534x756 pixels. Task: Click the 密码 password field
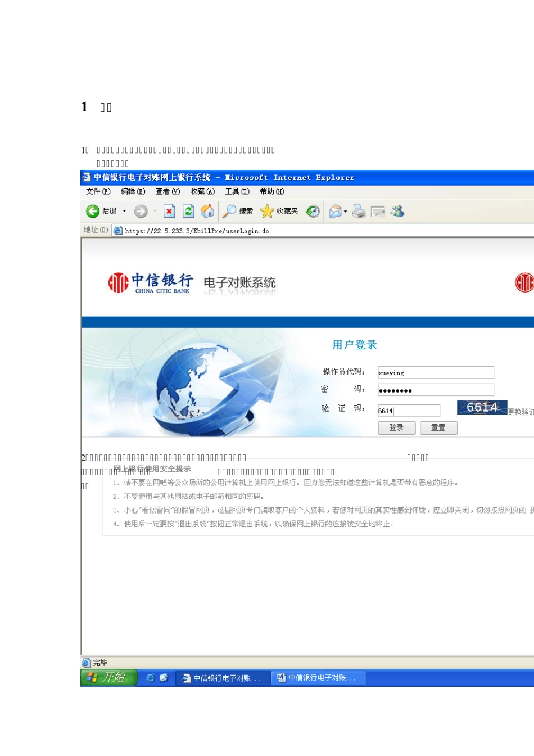pos(436,390)
